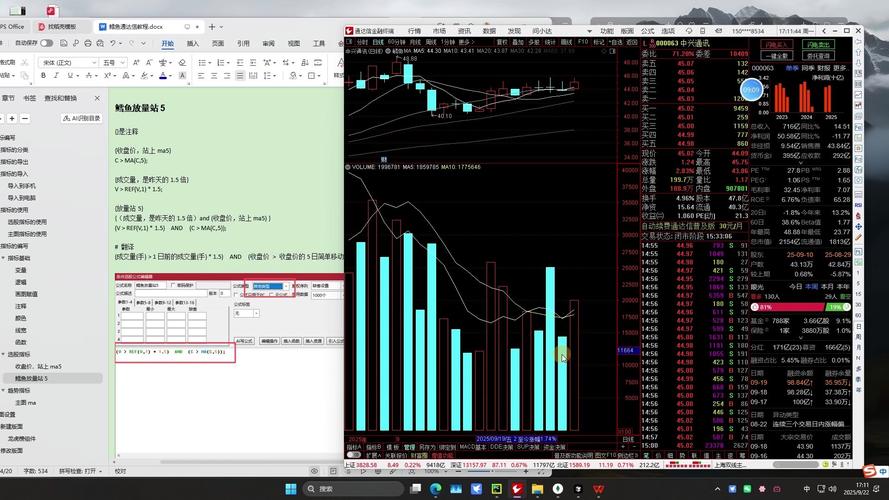889x500 pixels.
Task: Close the navigation pane with the X
Action: [98, 98]
